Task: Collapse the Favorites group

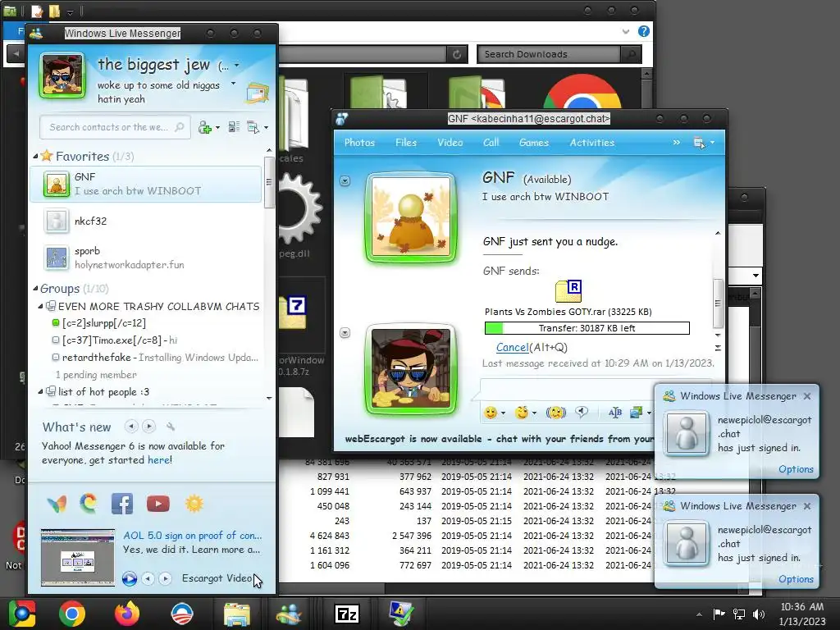Action: [x=35, y=157]
